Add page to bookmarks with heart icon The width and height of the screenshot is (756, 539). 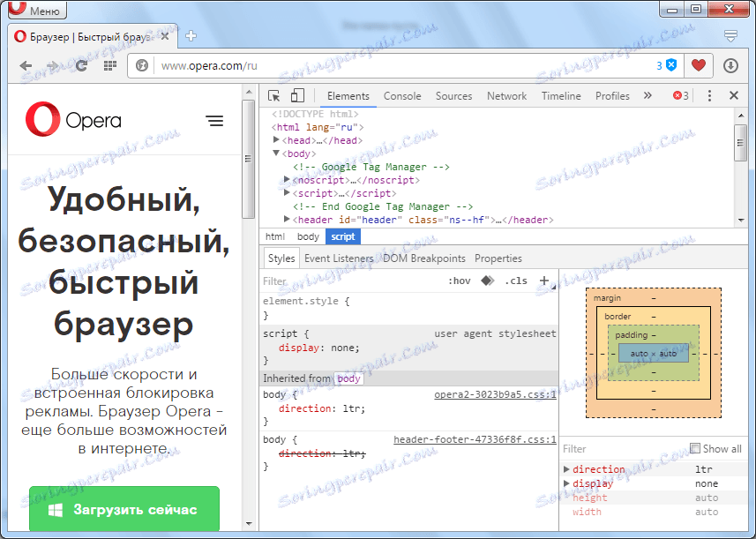[x=698, y=65]
